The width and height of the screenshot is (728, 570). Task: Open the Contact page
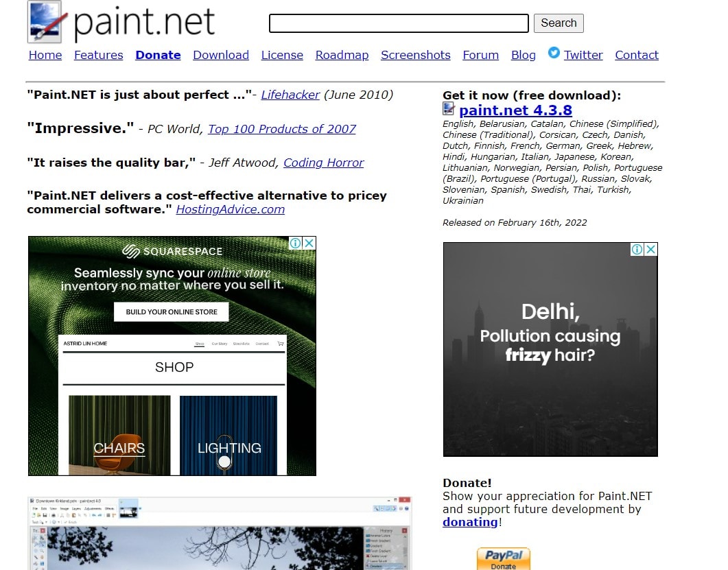click(x=637, y=55)
